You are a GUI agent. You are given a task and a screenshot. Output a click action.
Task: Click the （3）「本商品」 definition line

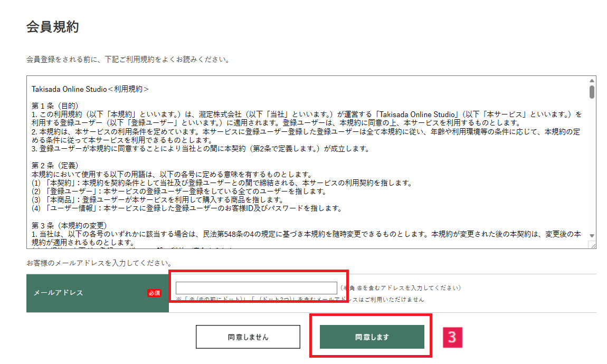click(158, 199)
